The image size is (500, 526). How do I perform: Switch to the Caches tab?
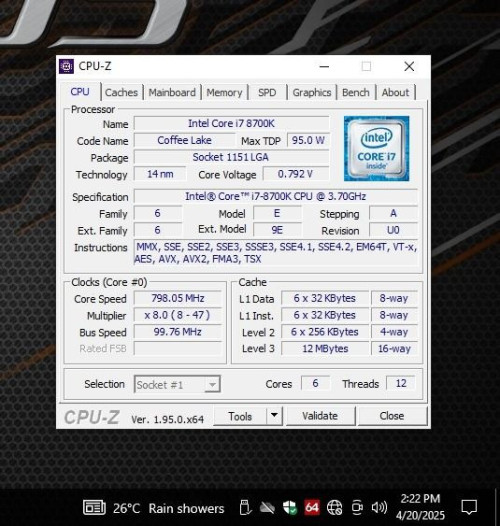pyautogui.click(x=121, y=92)
